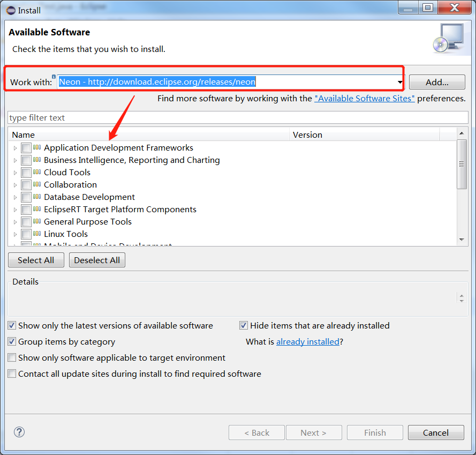
Task: Close the Install dialog window
Action: point(455,8)
